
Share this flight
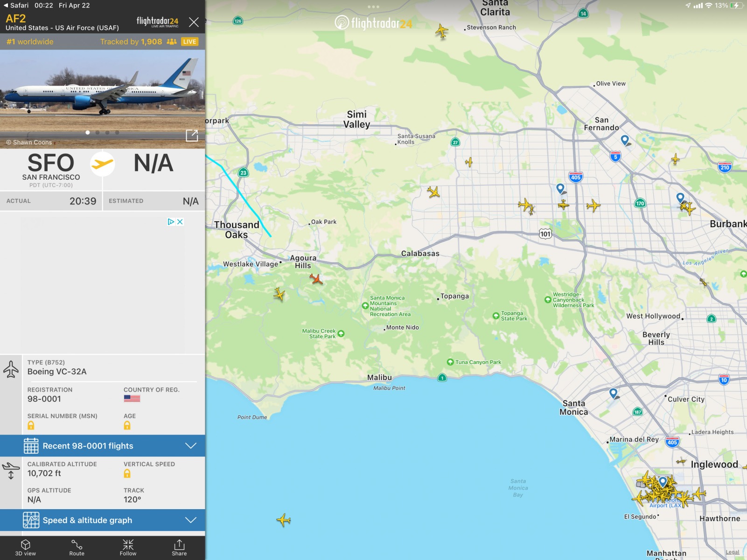179,548
